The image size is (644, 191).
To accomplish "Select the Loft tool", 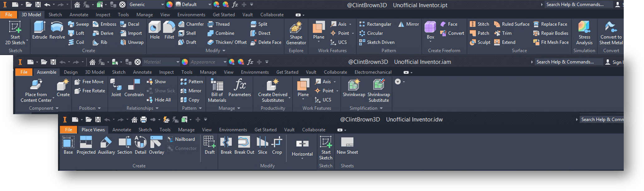I will [76, 33].
